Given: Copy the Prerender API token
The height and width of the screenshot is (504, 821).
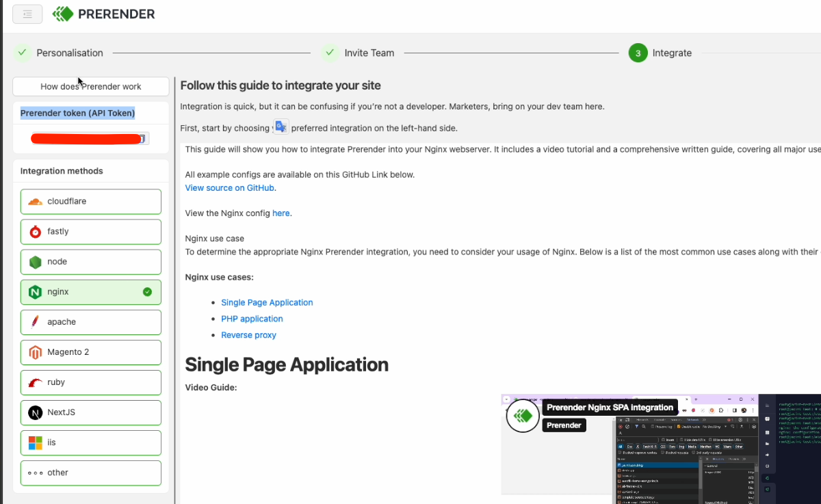Looking at the screenshot, I should (143, 139).
